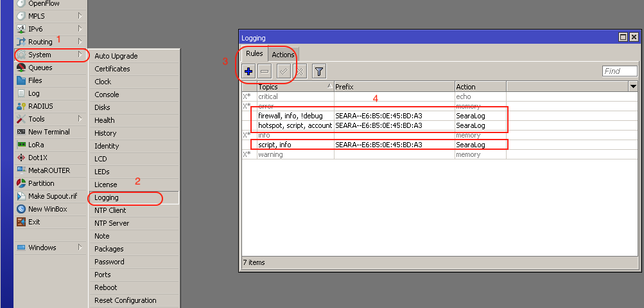Image resolution: width=644 pixels, height=308 pixels.
Task: Expand the Tools submenu arrow
Action: point(80,119)
